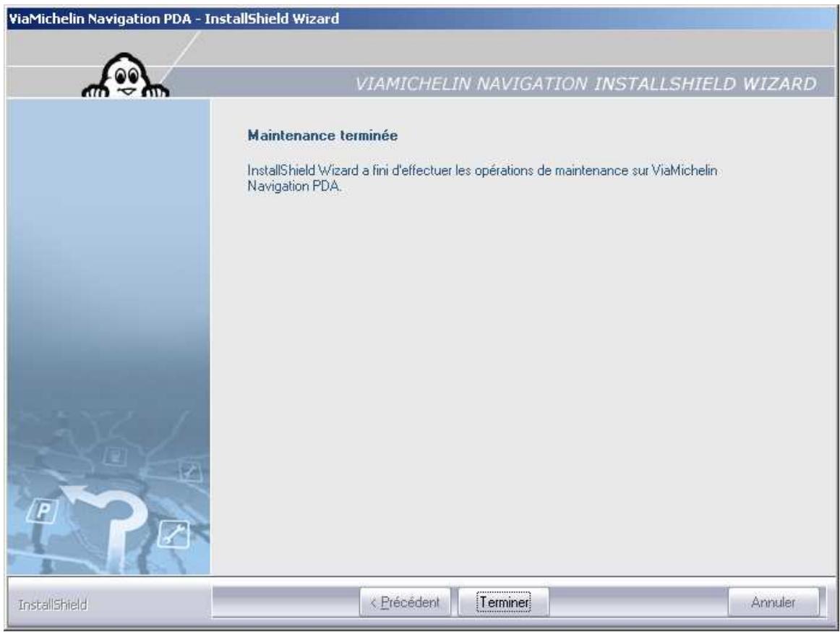This screenshot has width=840, height=632.
Task: Click the Michelin man mascot logo
Action: point(125,76)
